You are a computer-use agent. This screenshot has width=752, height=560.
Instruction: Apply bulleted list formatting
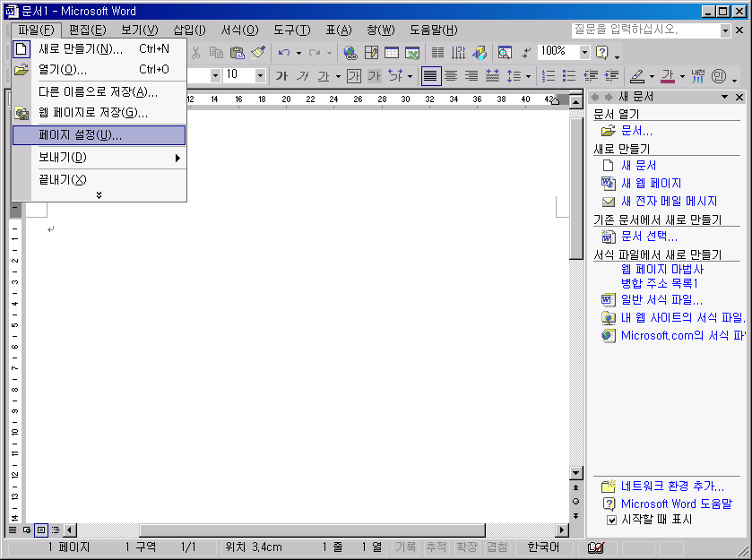569,76
